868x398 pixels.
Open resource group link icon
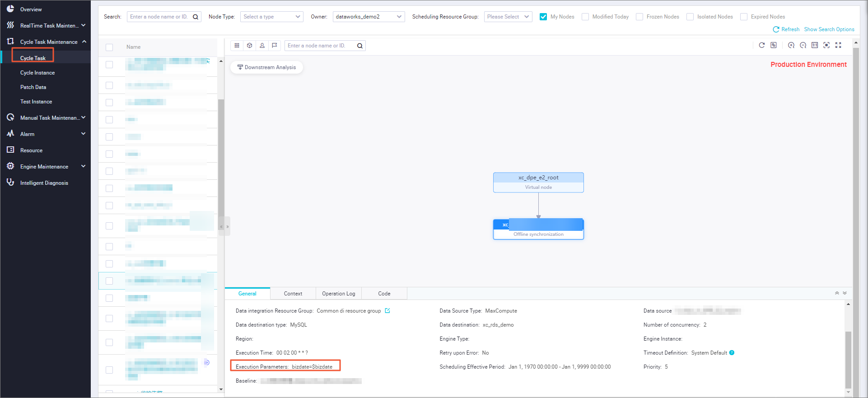coord(387,311)
